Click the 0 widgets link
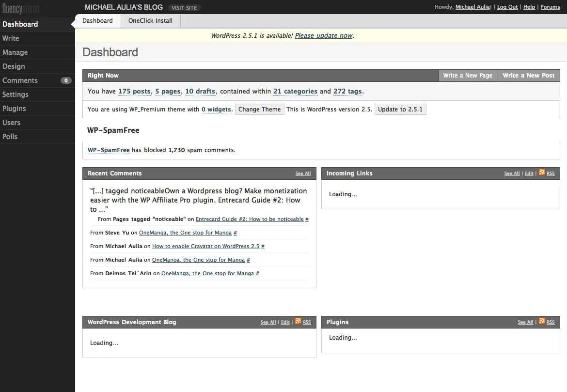Image resolution: width=567 pixels, height=392 pixels. [x=216, y=109]
